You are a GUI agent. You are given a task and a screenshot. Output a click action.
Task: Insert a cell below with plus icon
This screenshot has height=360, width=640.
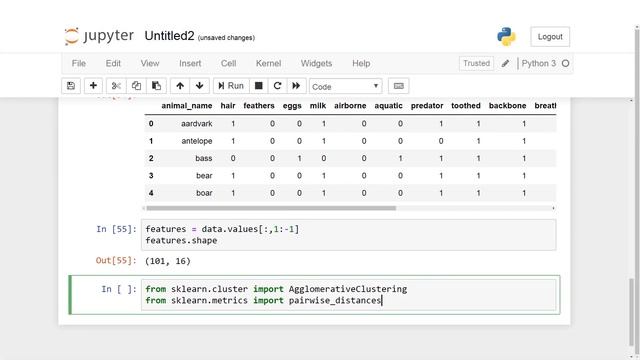[93, 86]
